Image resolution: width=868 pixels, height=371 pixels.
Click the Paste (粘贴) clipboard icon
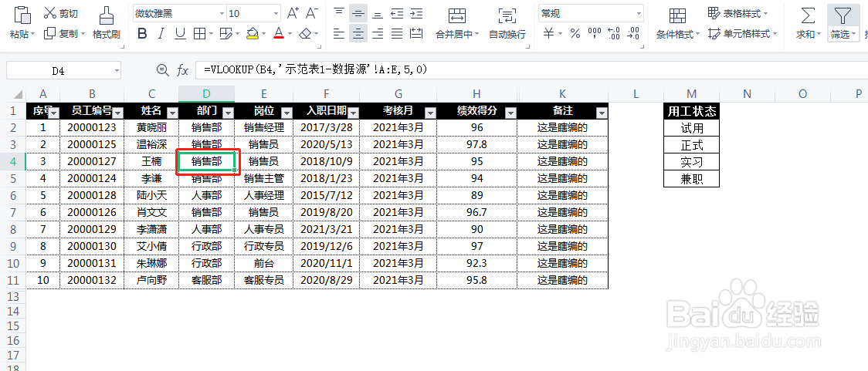tap(22, 15)
